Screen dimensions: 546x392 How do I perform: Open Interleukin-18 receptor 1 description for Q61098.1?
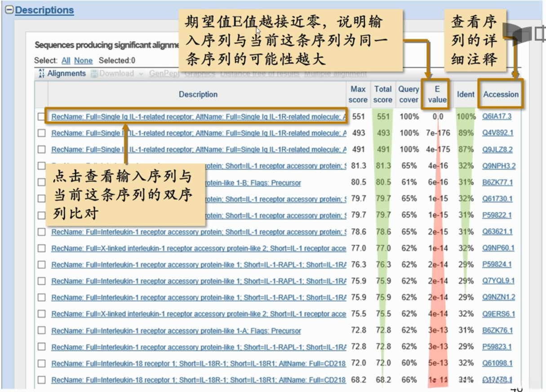pyautogui.click(x=199, y=363)
